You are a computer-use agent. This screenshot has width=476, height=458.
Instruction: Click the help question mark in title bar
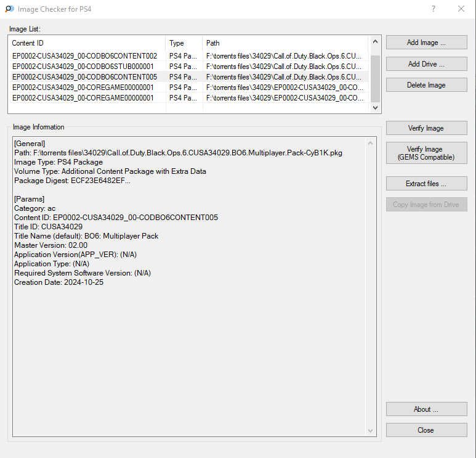click(x=434, y=9)
